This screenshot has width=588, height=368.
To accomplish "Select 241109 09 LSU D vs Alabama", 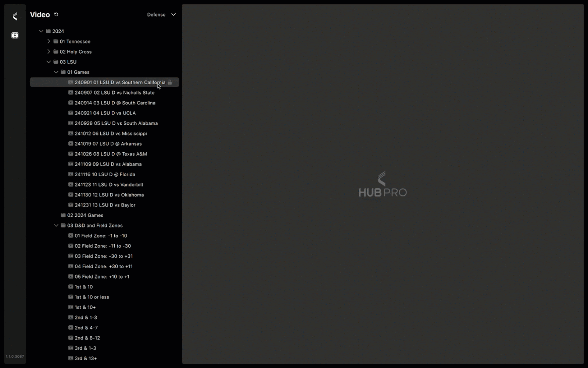I will pyautogui.click(x=108, y=164).
